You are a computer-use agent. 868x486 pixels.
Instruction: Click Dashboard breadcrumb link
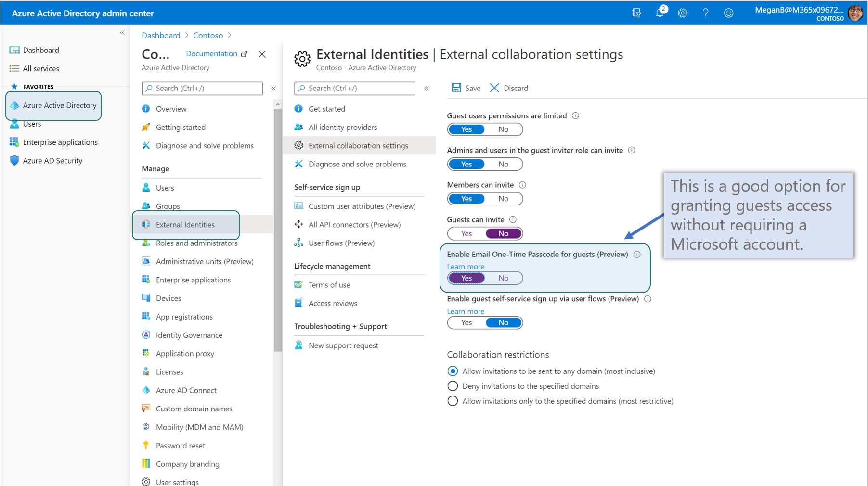click(x=161, y=35)
